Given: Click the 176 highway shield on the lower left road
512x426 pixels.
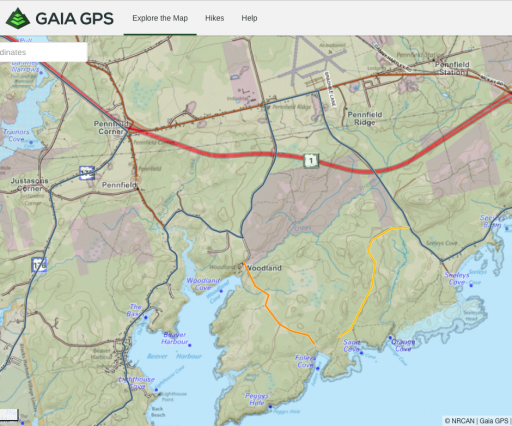Looking at the screenshot, I should pos(39,265).
